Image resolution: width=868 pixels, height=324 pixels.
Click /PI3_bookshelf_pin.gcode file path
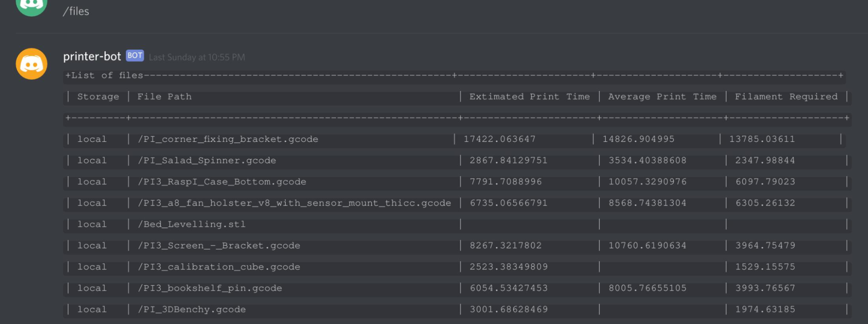click(210, 288)
